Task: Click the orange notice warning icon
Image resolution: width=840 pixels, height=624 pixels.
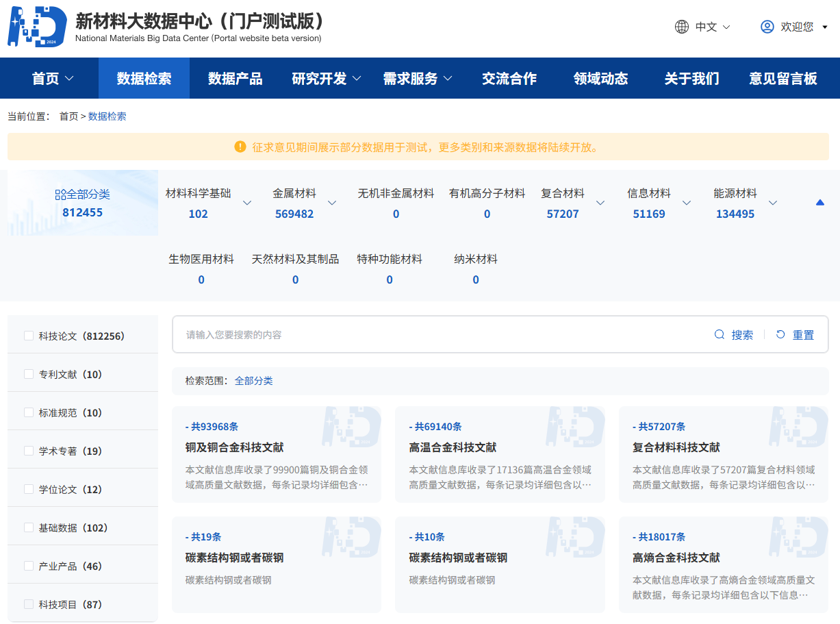Action: tap(240, 147)
